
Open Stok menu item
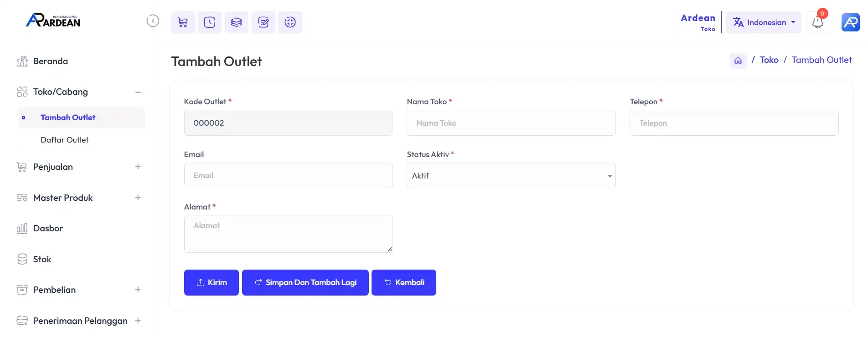tap(42, 259)
